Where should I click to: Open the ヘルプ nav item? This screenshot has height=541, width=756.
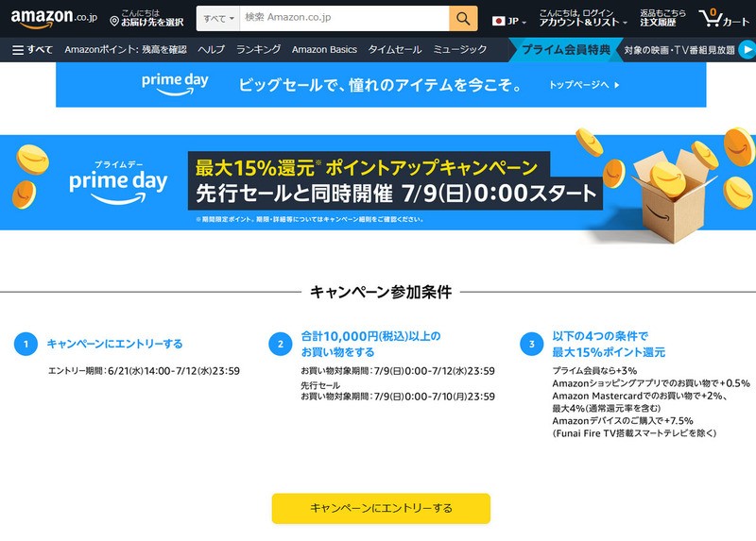211,50
